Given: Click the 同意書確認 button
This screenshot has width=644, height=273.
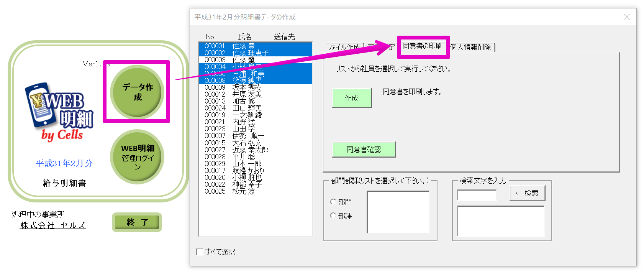Looking at the screenshot, I should coord(363,150).
